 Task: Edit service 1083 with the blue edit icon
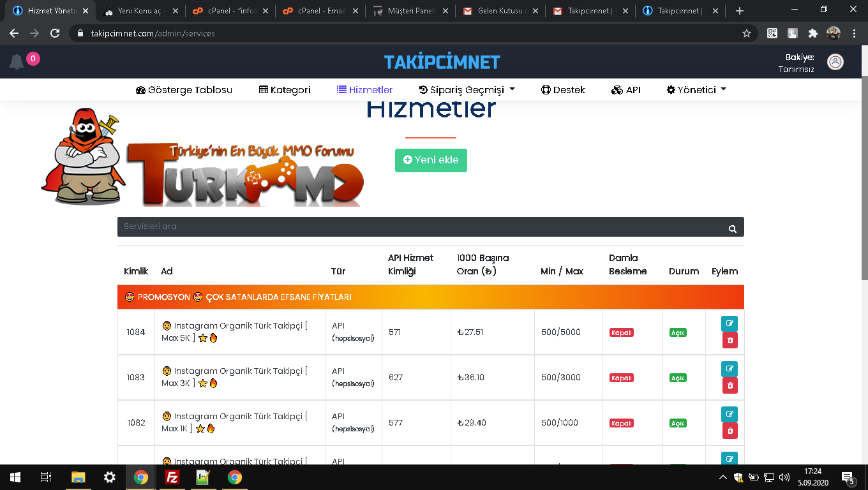click(730, 369)
